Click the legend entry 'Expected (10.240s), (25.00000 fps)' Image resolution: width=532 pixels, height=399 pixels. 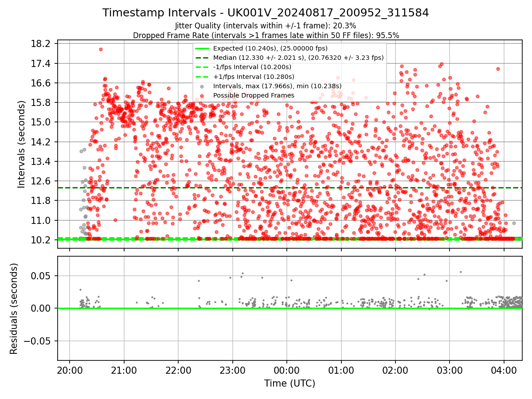coord(270,48)
